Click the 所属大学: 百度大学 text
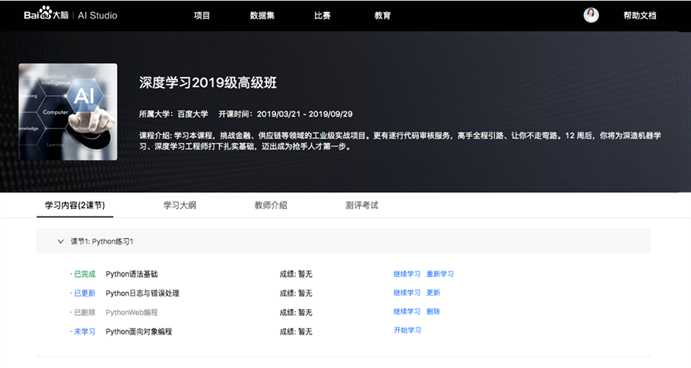The width and height of the screenshot is (691, 368). pos(173,114)
